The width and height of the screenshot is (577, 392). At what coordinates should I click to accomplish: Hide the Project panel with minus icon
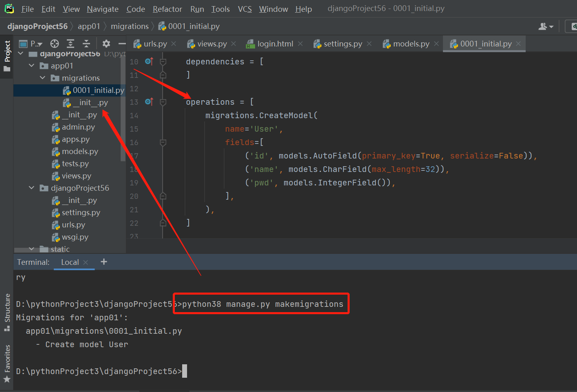point(122,44)
